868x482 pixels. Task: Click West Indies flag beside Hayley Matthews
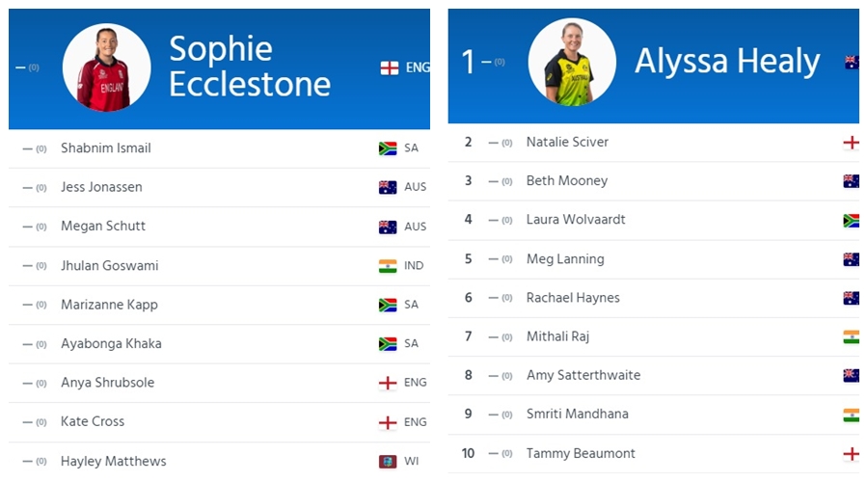point(388,462)
